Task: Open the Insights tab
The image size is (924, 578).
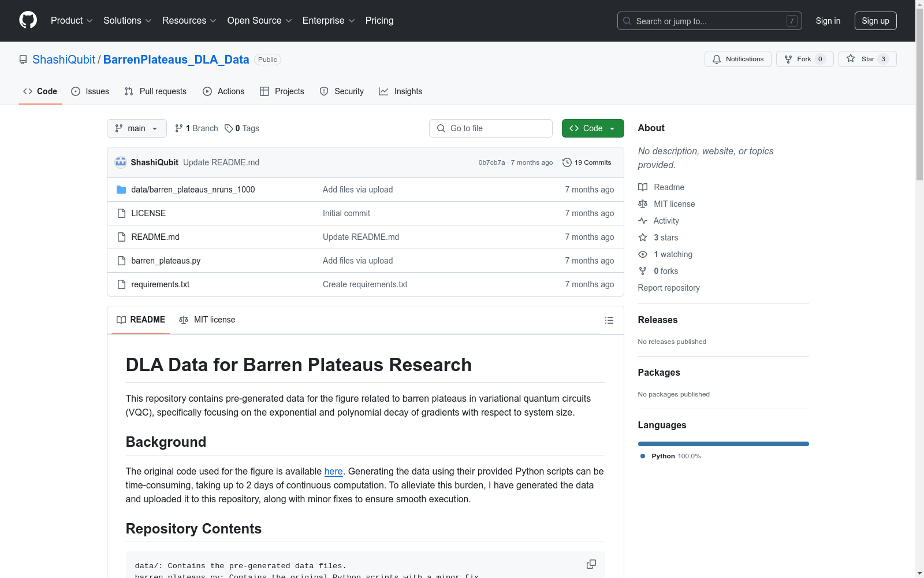Action: 401,91
